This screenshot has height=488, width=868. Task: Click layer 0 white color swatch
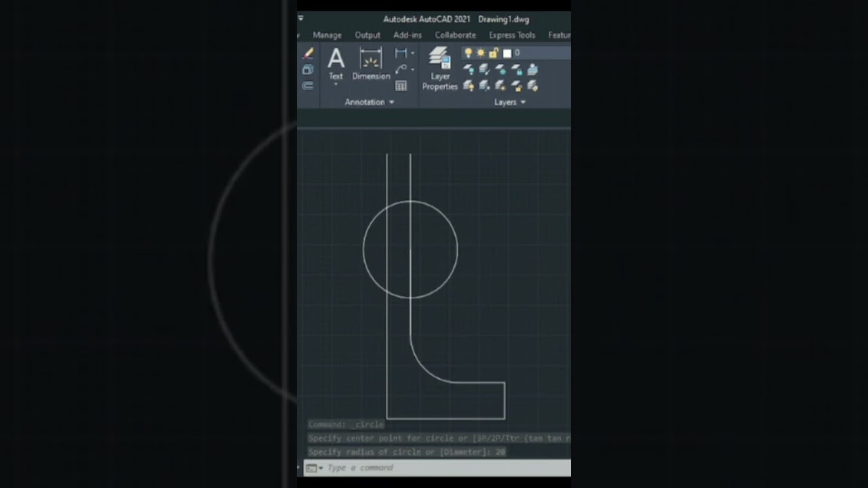tap(507, 53)
